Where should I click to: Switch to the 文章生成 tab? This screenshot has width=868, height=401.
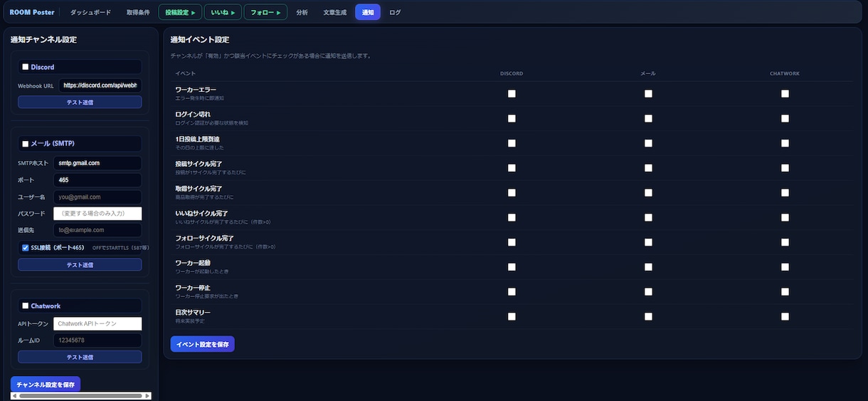click(334, 12)
